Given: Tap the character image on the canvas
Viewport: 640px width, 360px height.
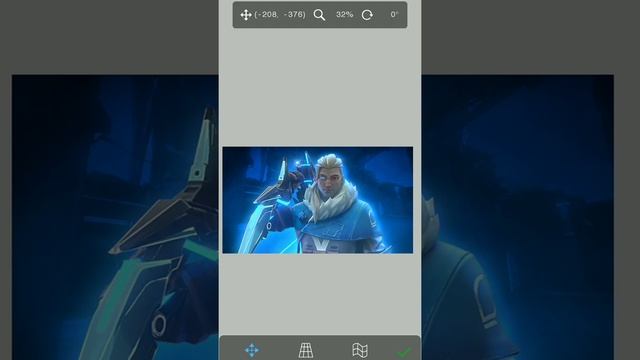Looking at the screenshot, I should click(x=318, y=200).
